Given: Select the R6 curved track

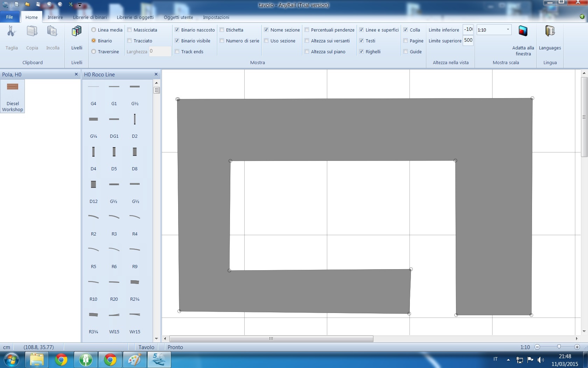Looking at the screenshot, I should [114, 257].
